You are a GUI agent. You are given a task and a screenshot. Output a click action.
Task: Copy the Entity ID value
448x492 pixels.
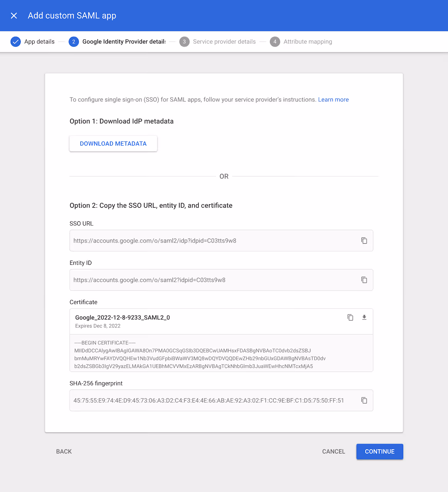[364, 280]
